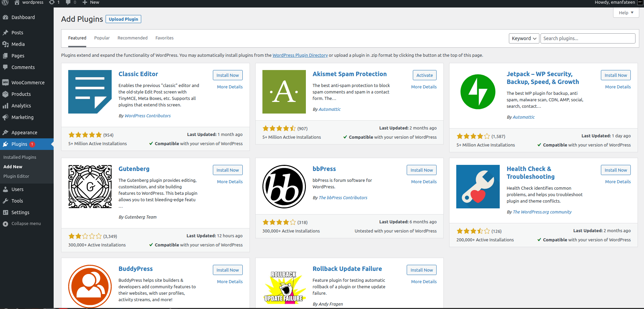View More Details for Health Check
Screen dimensions: 644x309
pyautogui.click(x=618, y=182)
